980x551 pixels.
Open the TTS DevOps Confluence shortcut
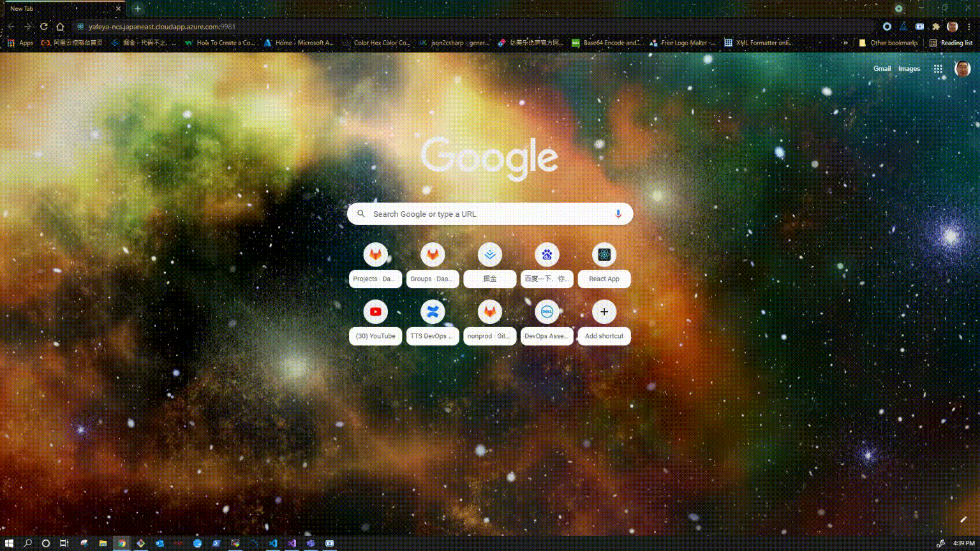[x=432, y=311]
